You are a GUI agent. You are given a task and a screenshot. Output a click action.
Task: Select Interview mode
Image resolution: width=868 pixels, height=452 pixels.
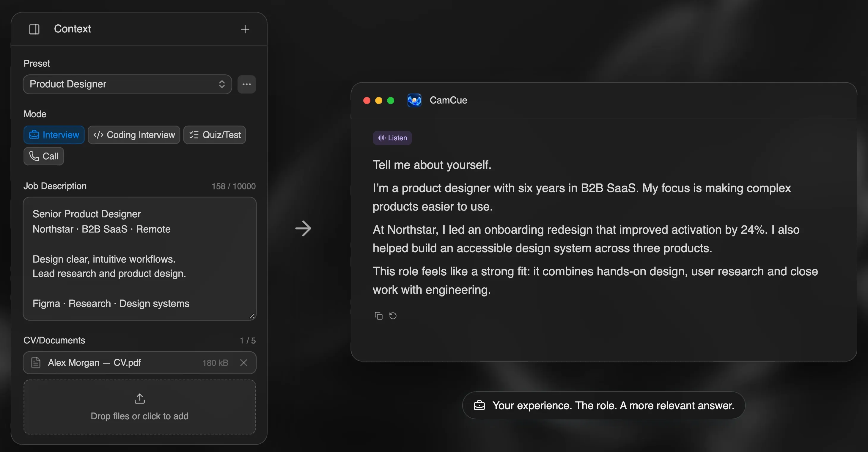click(54, 135)
